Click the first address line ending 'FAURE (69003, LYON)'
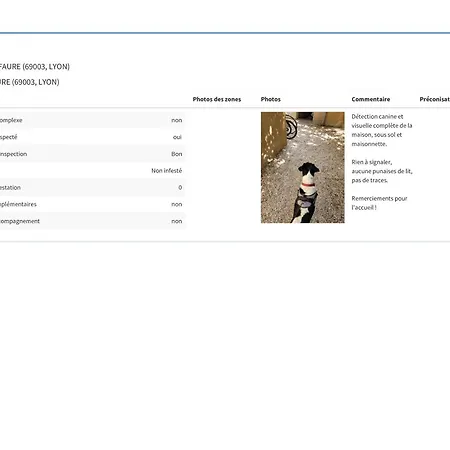 (35, 67)
